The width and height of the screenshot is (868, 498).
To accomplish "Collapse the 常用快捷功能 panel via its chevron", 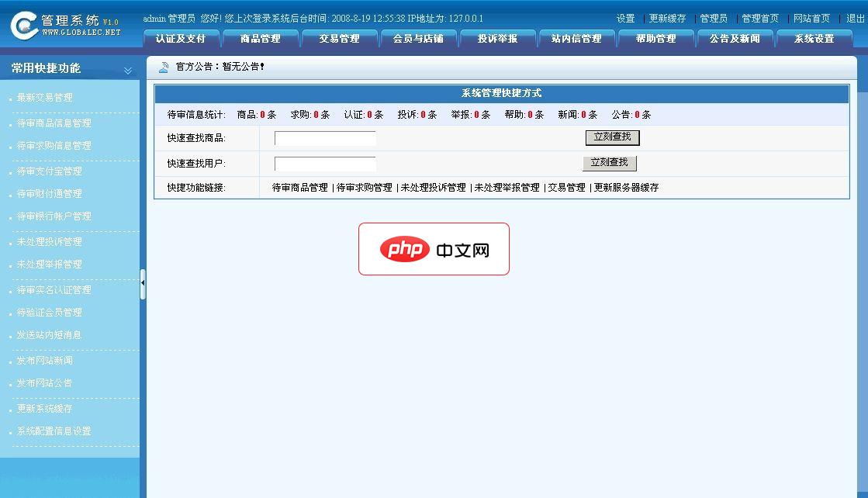I will 127,68.
